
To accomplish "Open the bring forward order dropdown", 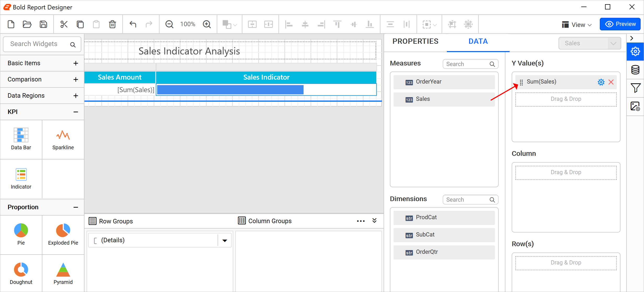I will coord(230,24).
